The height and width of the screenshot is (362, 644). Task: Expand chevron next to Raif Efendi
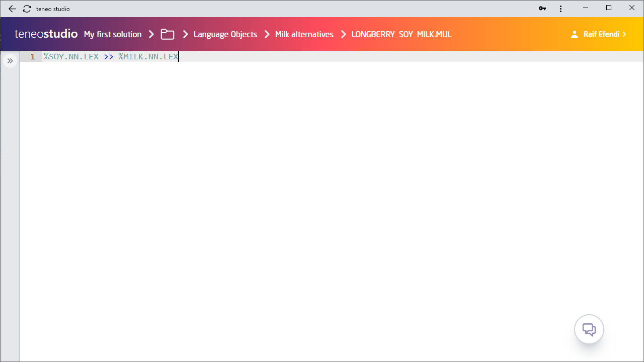pyautogui.click(x=624, y=34)
